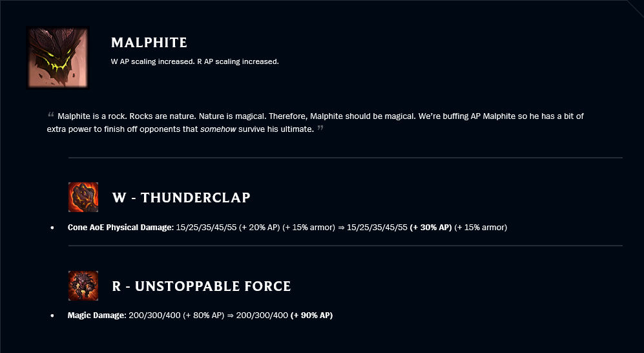The width and height of the screenshot is (644, 353).
Task: Click the W - THUNDERCLAP title
Action: [x=181, y=198]
